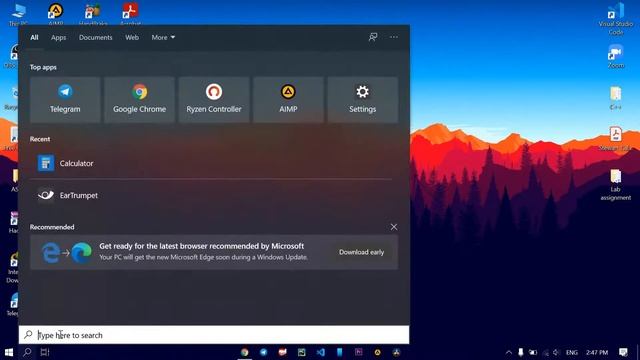Viewport: 640px width, 360px height.
Task: Open the Windows Start button
Action: tap(9, 352)
